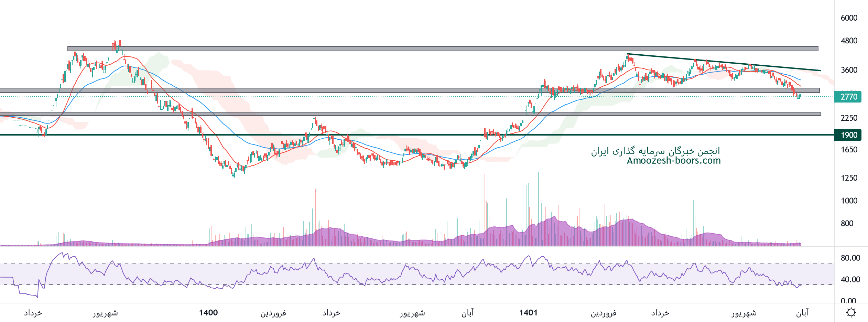The width and height of the screenshot is (868, 322).
Task: Click the 1250 price scale label
Action: click(849, 178)
